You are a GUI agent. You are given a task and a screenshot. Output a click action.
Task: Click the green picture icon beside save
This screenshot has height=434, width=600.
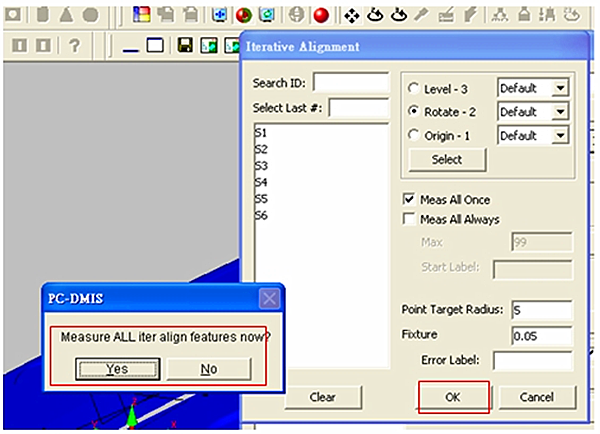coord(209,46)
